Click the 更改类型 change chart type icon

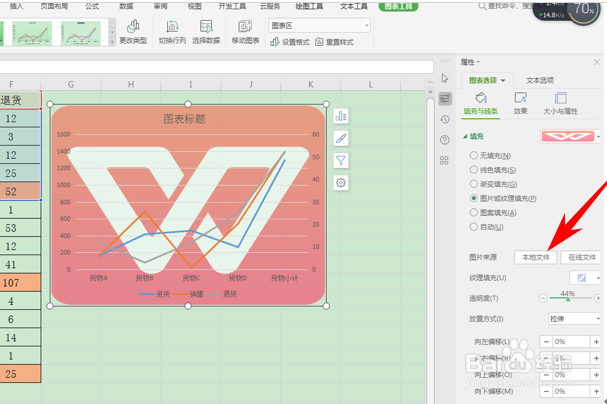[133, 27]
